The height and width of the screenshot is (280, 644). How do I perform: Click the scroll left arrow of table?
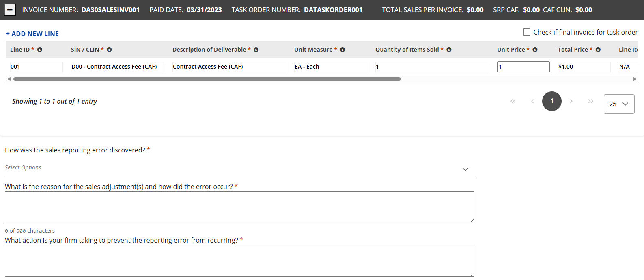tap(9, 79)
